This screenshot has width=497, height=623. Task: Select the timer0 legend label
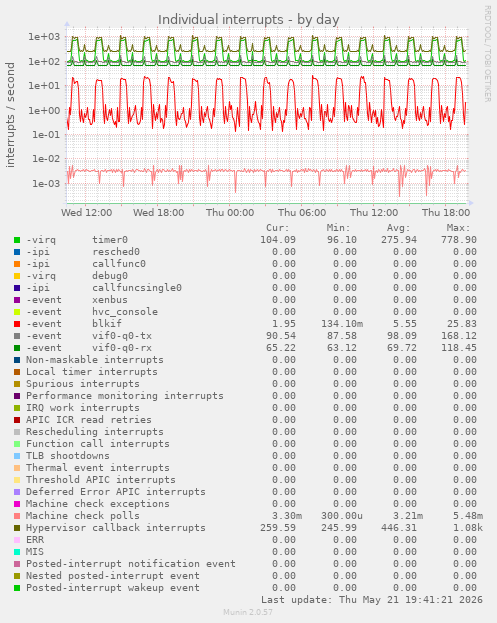point(110,240)
